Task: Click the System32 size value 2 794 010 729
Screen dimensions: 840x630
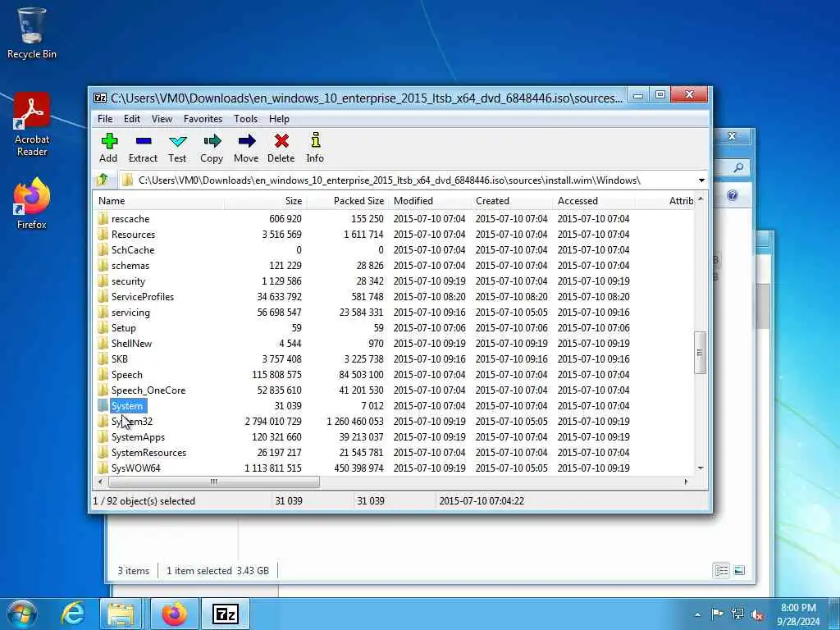Action: click(x=273, y=421)
